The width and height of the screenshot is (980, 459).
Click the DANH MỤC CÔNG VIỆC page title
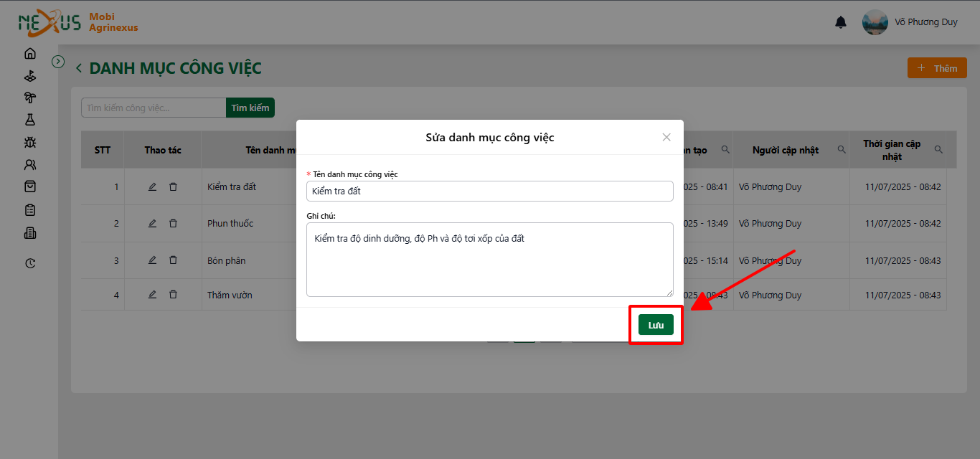coord(176,69)
